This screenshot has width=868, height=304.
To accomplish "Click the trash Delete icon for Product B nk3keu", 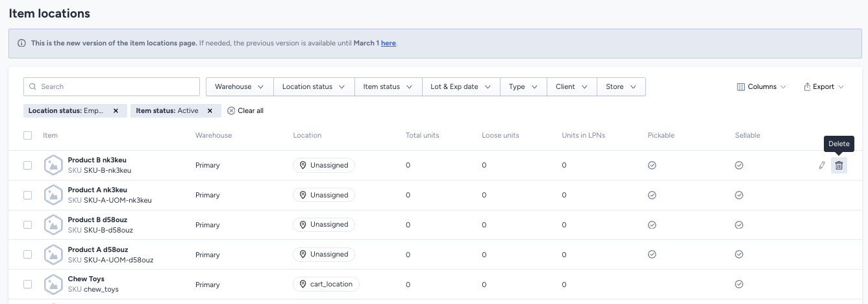I will (839, 166).
